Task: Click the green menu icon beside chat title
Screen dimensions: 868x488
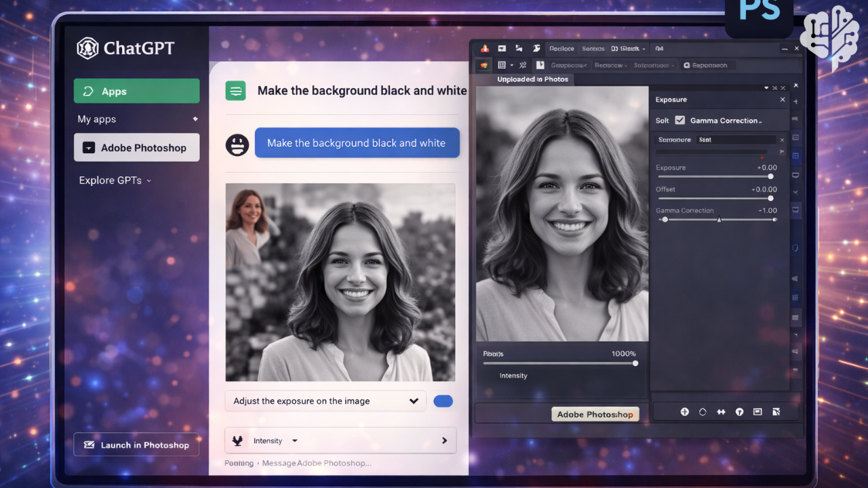Action: tap(235, 91)
